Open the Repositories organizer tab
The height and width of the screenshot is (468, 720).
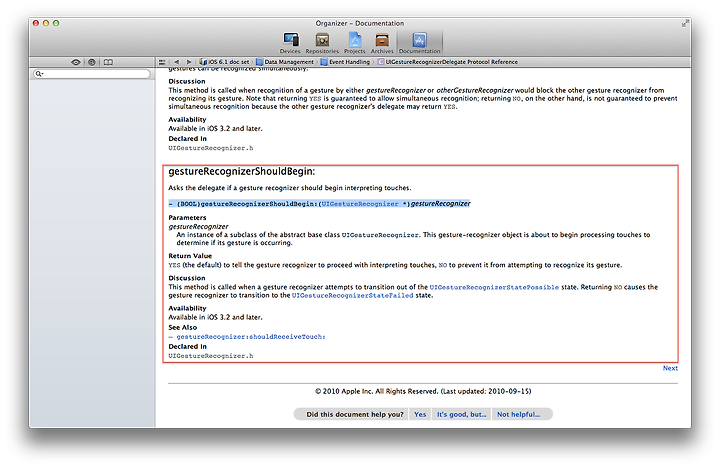[x=322, y=43]
